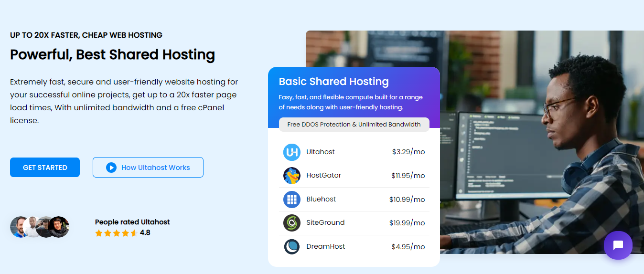Image resolution: width=644 pixels, height=274 pixels.
Task: Click the Ultahost logo icon
Action: 291,152
